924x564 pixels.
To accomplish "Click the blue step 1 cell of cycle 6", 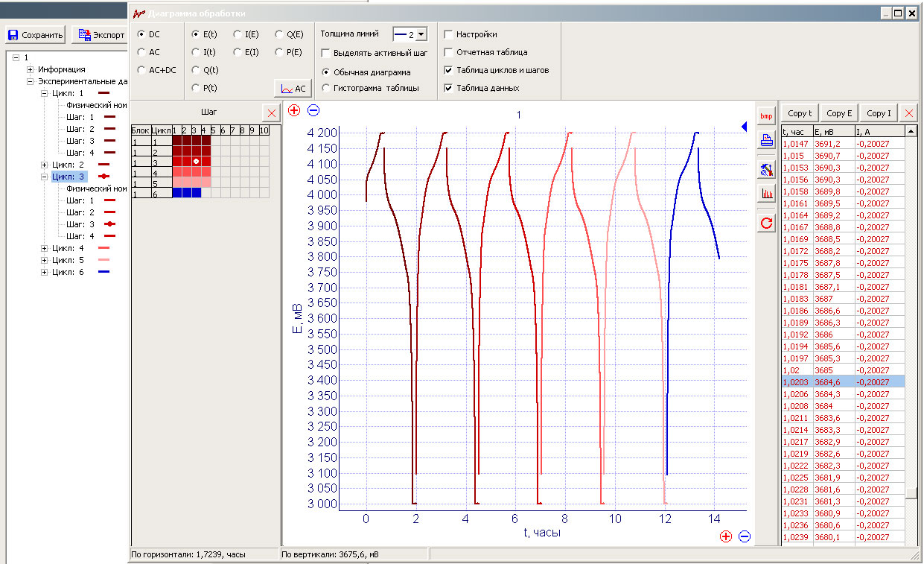I will tap(176, 193).
